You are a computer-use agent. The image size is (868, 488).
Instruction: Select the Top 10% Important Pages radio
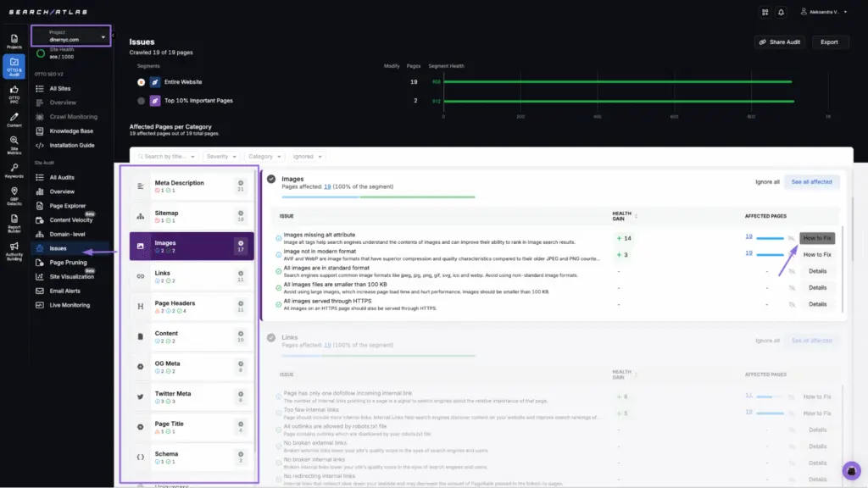(141, 101)
